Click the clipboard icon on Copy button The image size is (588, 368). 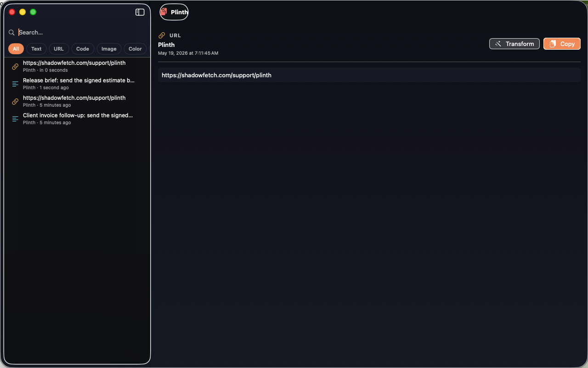click(553, 44)
